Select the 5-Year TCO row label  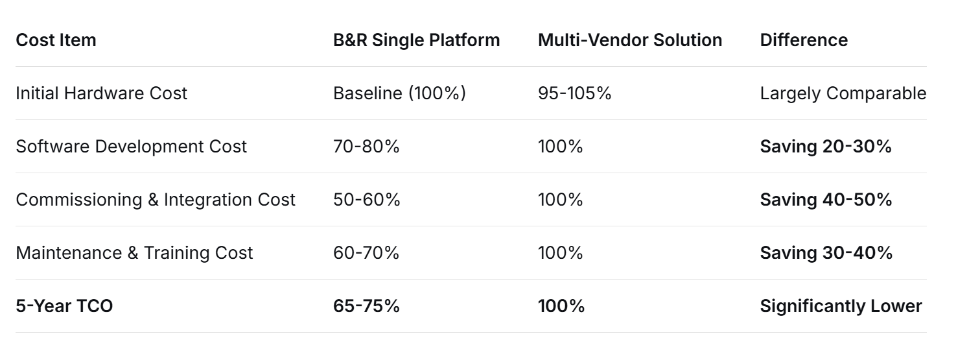[x=64, y=306]
